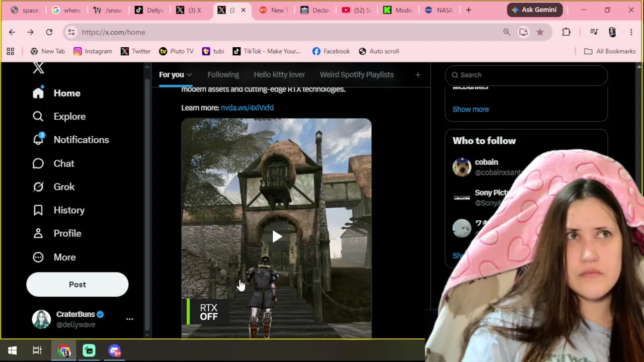This screenshot has height=362, width=644.
Task: Click Sony Pictures Animation avatar
Action: pos(462,198)
